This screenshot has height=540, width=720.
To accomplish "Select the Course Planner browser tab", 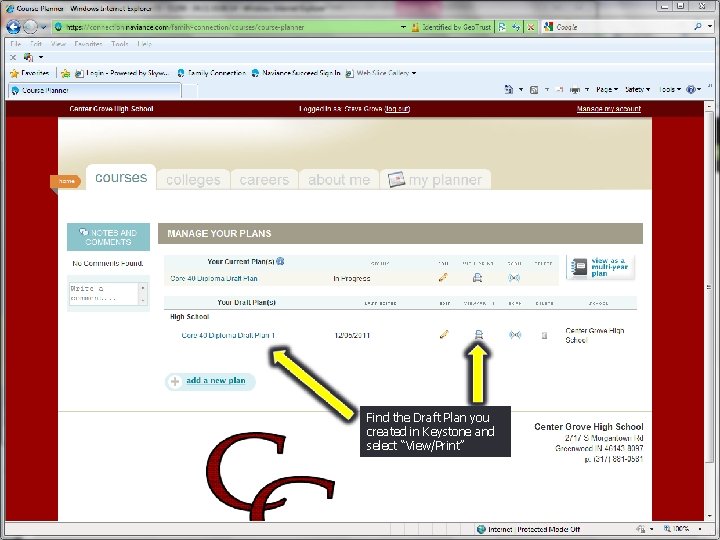I will [95, 90].
